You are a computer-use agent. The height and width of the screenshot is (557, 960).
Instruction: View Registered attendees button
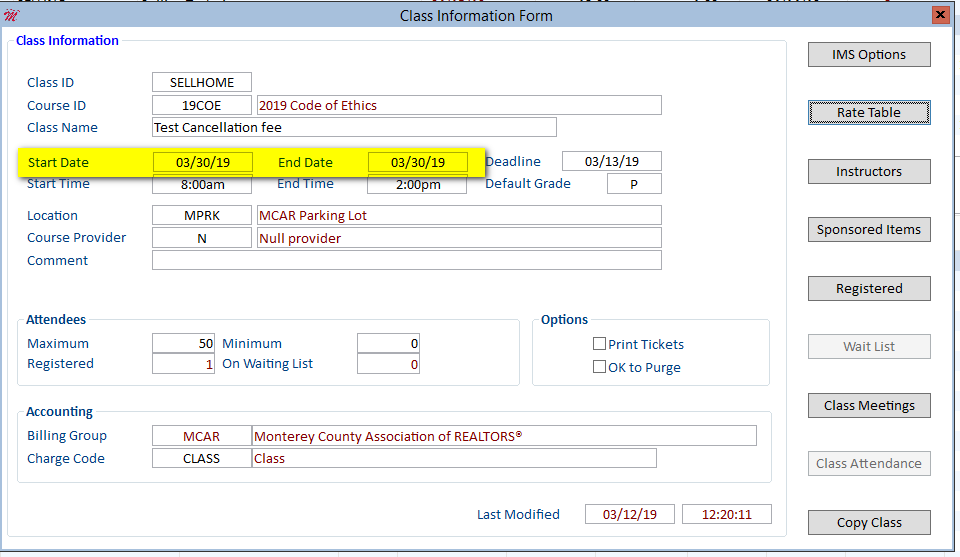click(869, 288)
